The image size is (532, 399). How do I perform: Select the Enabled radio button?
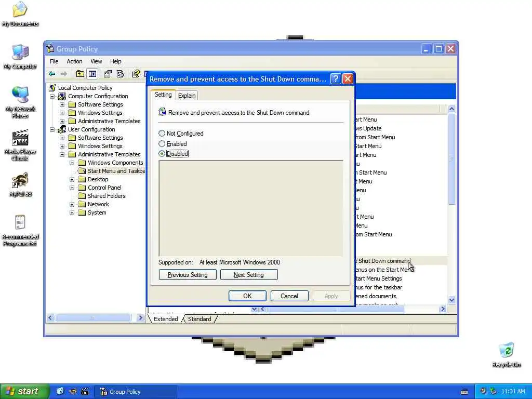[x=162, y=144]
